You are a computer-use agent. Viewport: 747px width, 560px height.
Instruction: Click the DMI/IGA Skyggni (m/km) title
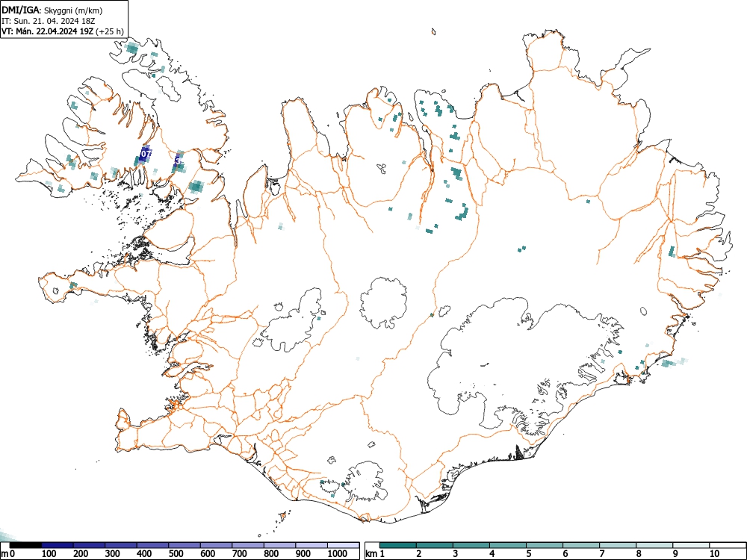[52, 10]
